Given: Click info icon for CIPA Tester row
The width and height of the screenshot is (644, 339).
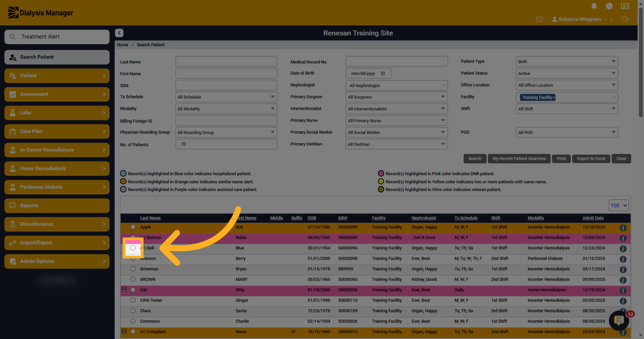Looking at the screenshot, I should click(x=623, y=301).
